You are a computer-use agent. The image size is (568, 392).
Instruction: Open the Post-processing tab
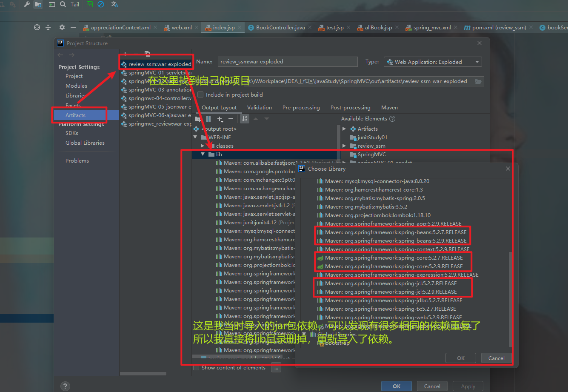[351, 108]
